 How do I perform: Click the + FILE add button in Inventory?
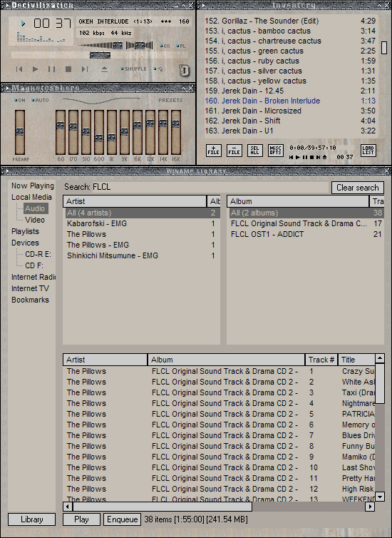214,151
